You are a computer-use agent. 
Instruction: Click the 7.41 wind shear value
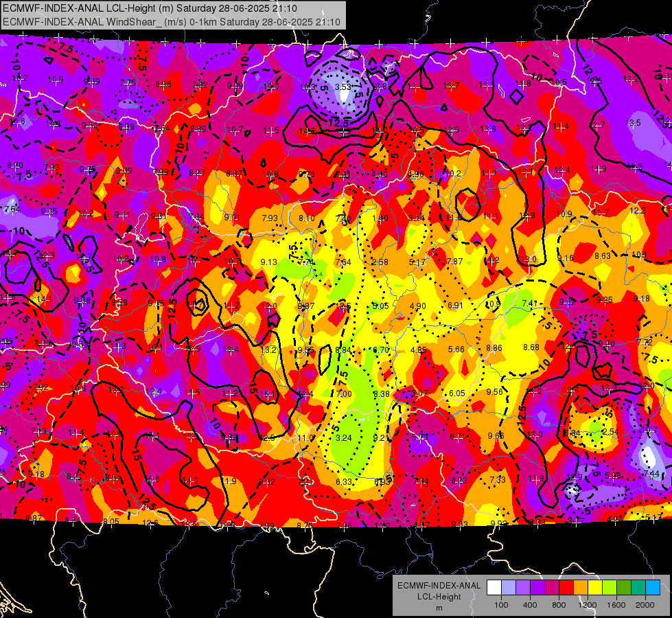[x=530, y=304]
